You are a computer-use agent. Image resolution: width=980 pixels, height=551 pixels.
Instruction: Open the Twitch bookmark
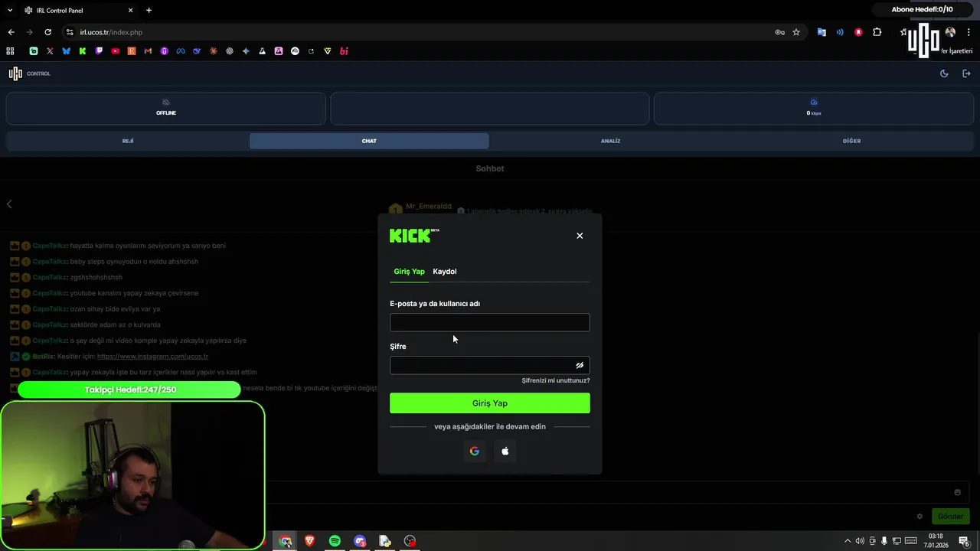pos(99,51)
